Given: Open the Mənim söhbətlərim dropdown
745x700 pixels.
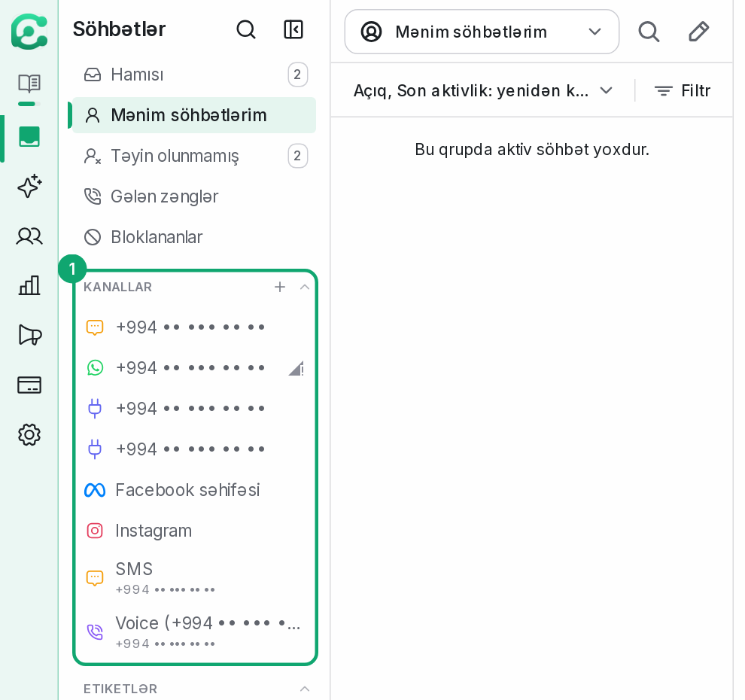Looking at the screenshot, I should point(482,32).
